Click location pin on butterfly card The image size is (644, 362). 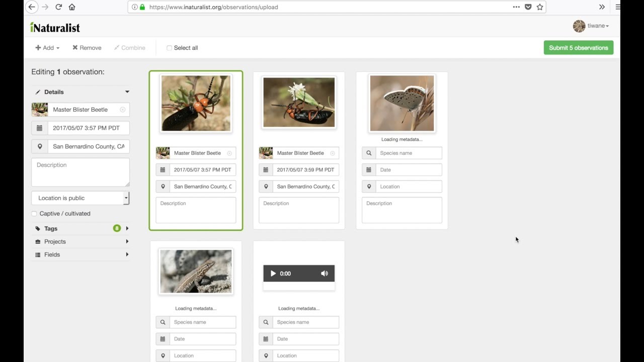tap(369, 187)
